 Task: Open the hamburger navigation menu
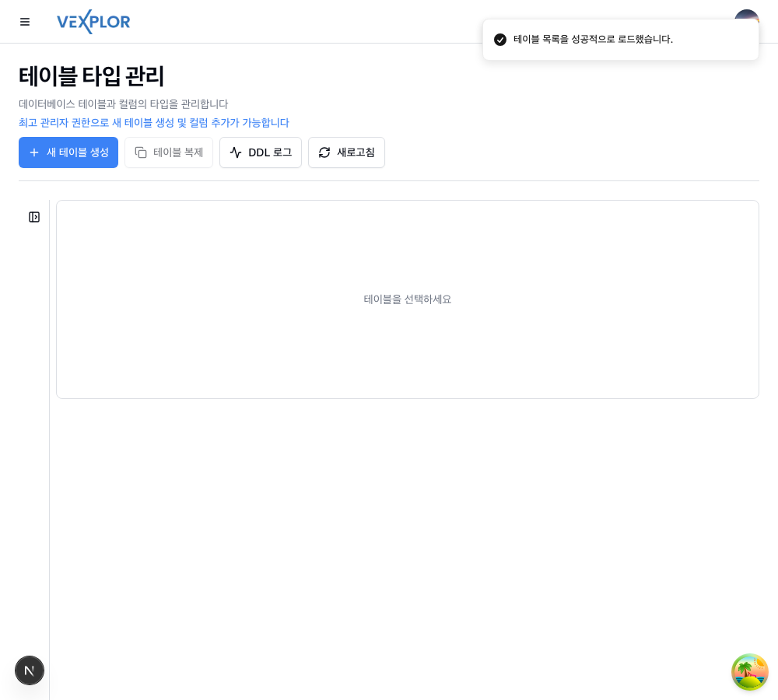click(25, 22)
